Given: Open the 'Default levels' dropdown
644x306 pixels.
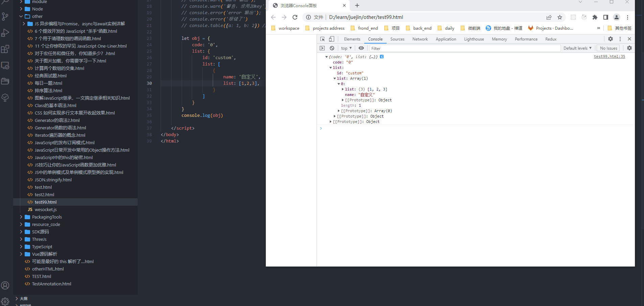Looking at the screenshot, I should click(577, 48).
